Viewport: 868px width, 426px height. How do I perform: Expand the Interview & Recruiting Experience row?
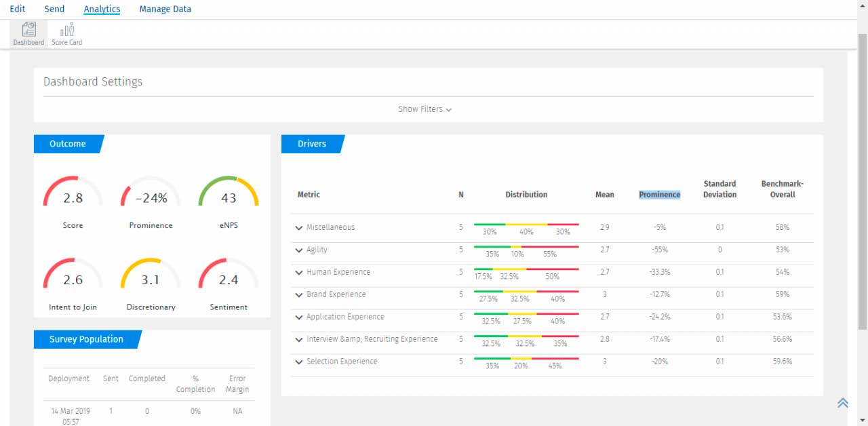click(299, 340)
